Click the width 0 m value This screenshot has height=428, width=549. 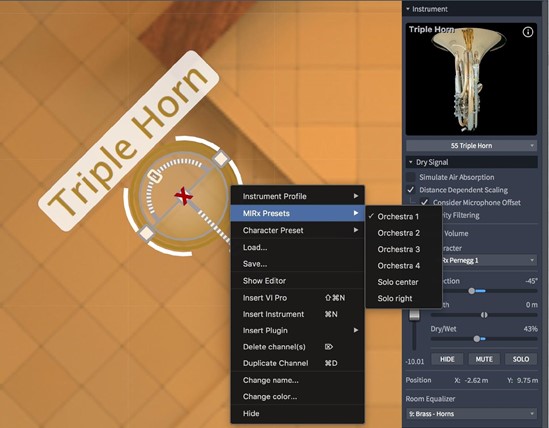[531, 305]
